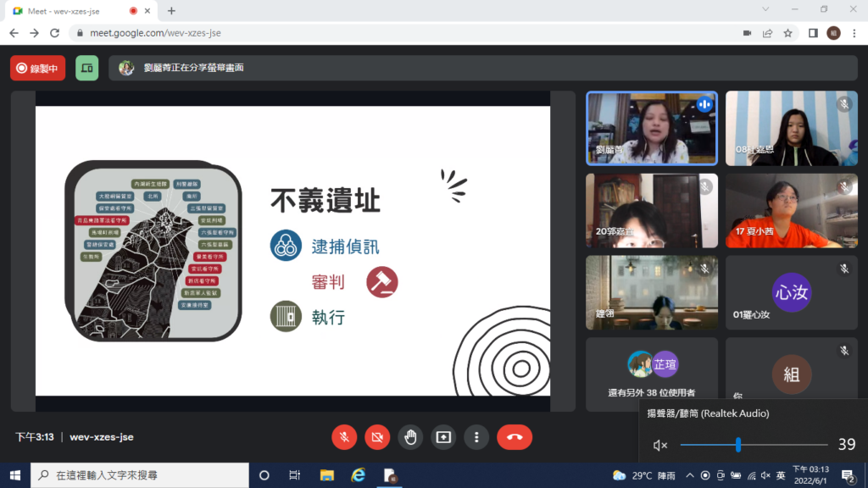Leave the call with red hang-up button

click(x=515, y=437)
